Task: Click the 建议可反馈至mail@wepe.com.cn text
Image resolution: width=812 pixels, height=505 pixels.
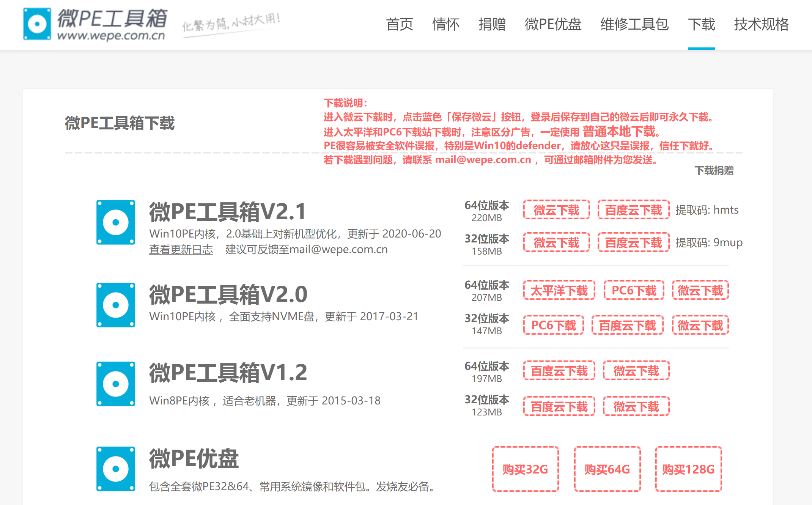Action: click(x=307, y=250)
